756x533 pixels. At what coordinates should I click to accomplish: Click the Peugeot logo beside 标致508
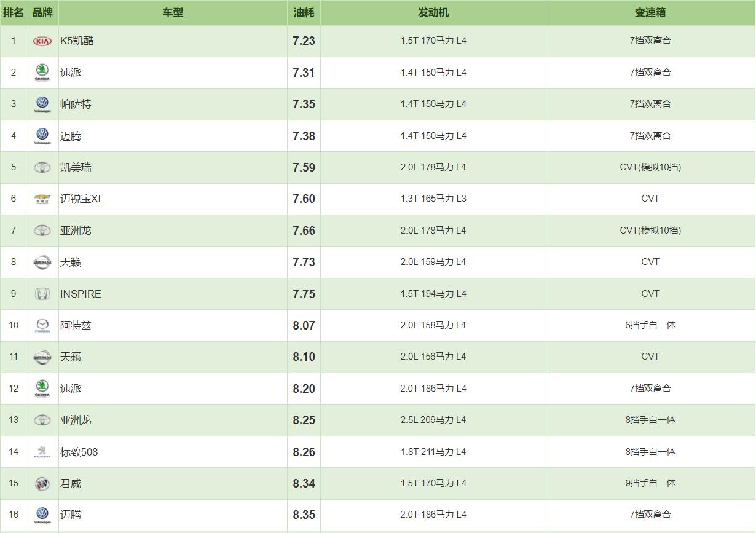click(x=42, y=452)
